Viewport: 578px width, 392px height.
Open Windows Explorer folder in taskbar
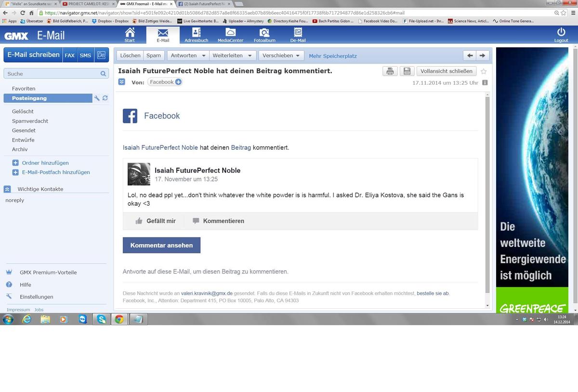point(45,319)
